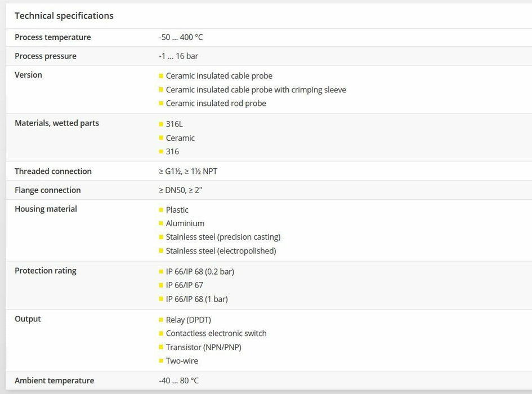Click the yellow bullet next to Two-wire
The height and width of the screenshot is (394, 532).
click(x=161, y=361)
